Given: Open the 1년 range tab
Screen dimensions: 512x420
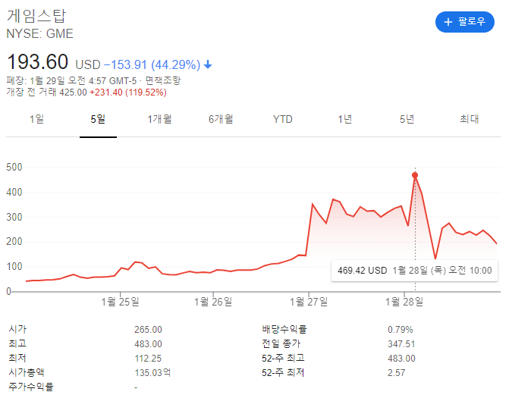Looking at the screenshot, I should (344, 119).
